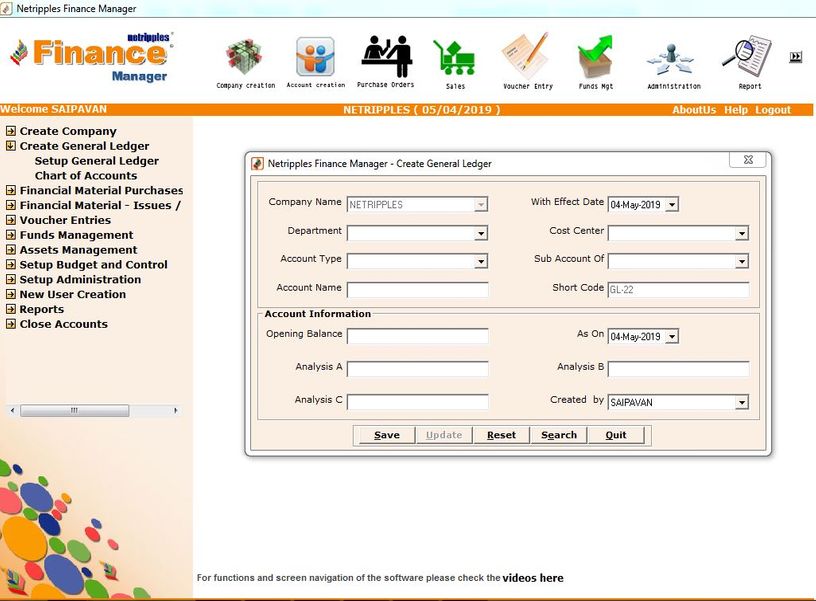Expand New User Creation arrow icon
816x601 pixels.
[x=10, y=294]
